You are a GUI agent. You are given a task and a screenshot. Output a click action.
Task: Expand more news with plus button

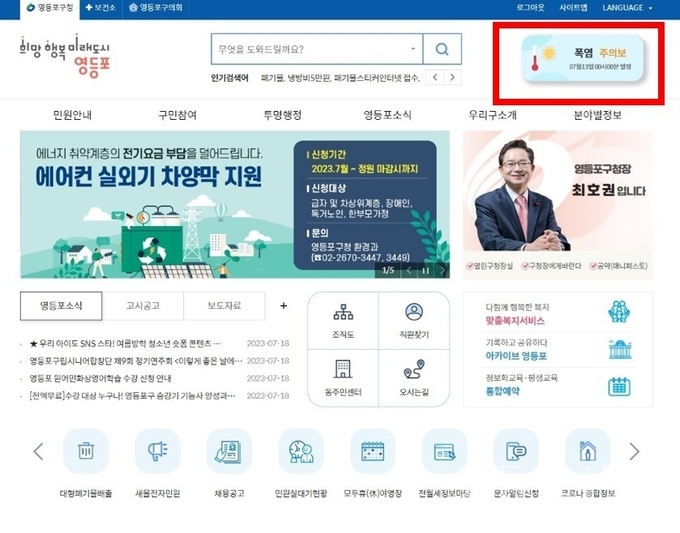click(283, 306)
